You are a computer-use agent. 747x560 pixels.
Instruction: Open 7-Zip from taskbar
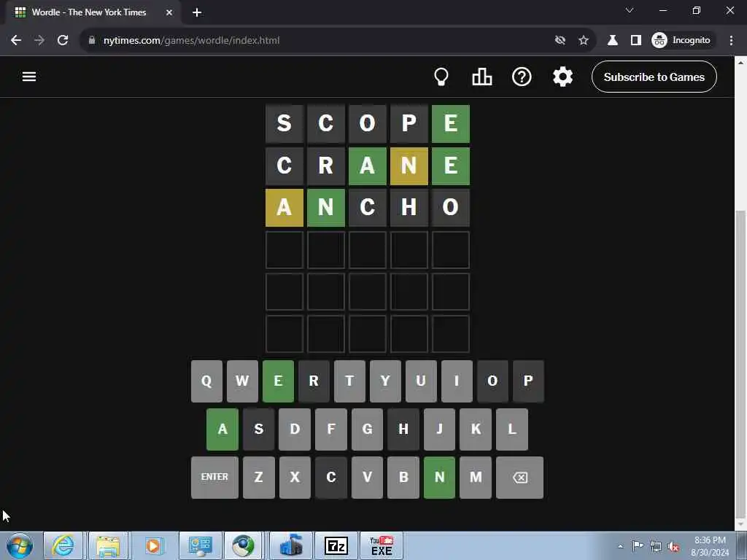336,545
